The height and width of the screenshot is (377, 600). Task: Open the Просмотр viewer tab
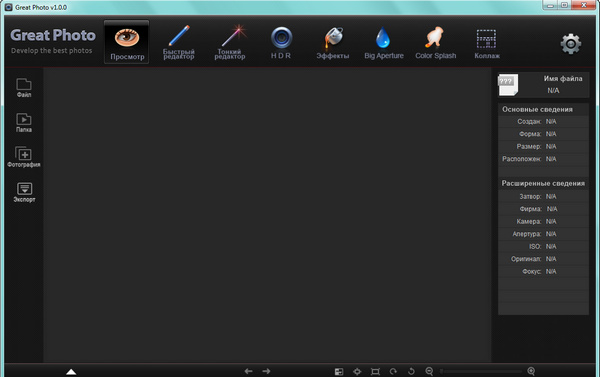pyautogui.click(x=127, y=42)
